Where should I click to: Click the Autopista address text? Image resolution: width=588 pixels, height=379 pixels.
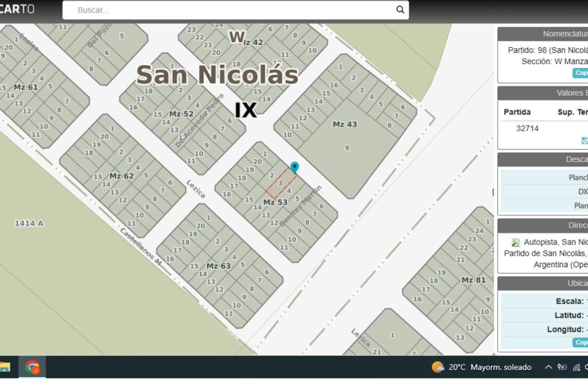coord(545,253)
